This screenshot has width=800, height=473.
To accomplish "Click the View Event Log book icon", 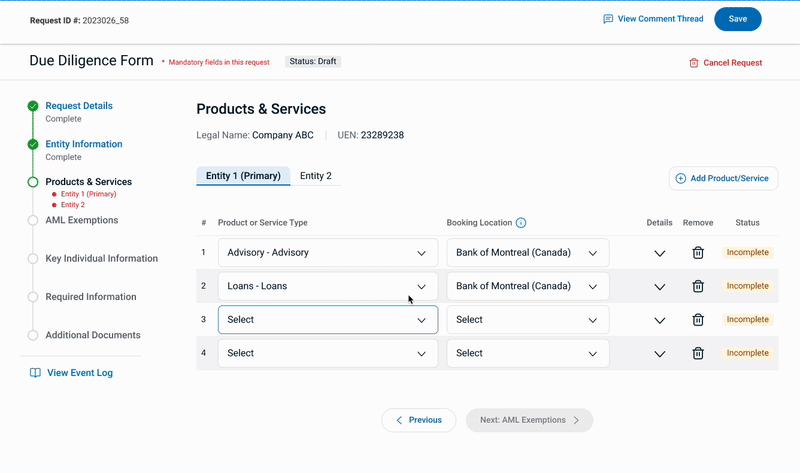I will click(x=35, y=373).
